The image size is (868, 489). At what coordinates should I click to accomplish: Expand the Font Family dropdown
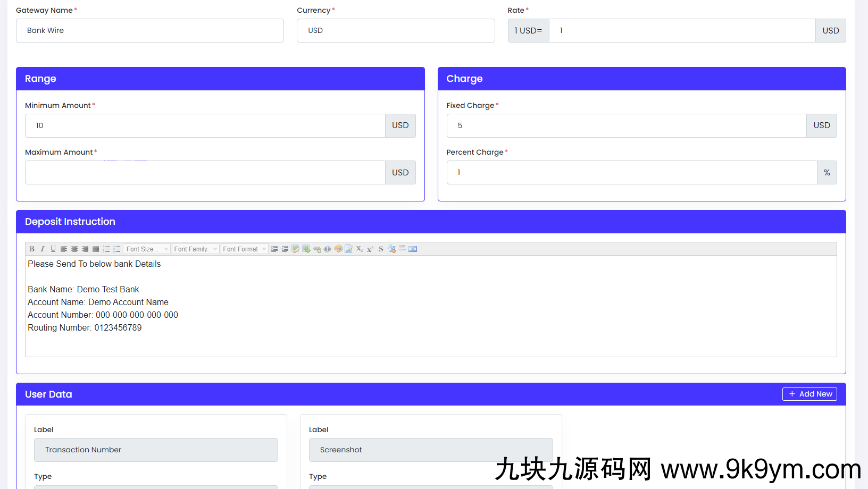click(x=195, y=249)
